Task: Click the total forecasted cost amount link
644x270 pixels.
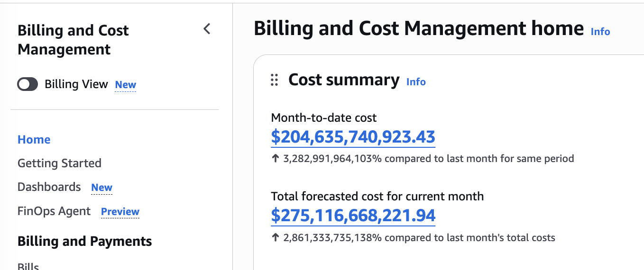Action: pyautogui.click(x=353, y=216)
